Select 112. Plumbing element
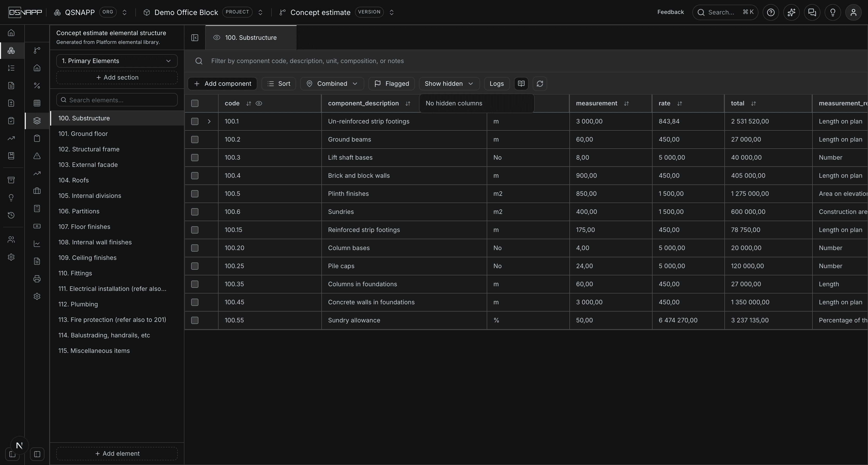This screenshot has width=868, height=465. (x=117, y=304)
